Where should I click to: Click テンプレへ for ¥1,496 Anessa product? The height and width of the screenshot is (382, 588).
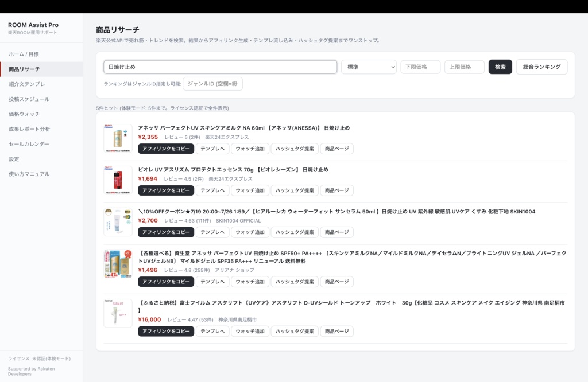[x=212, y=282]
